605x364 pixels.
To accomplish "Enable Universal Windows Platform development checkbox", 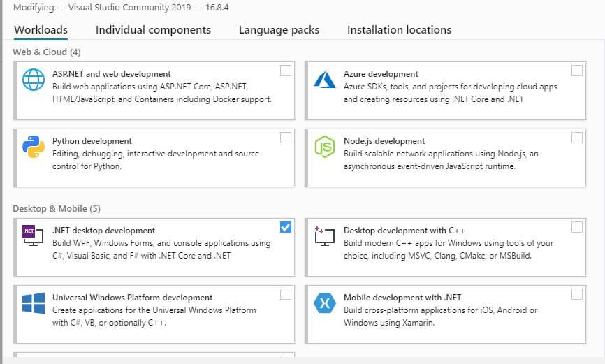I will click(286, 295).
